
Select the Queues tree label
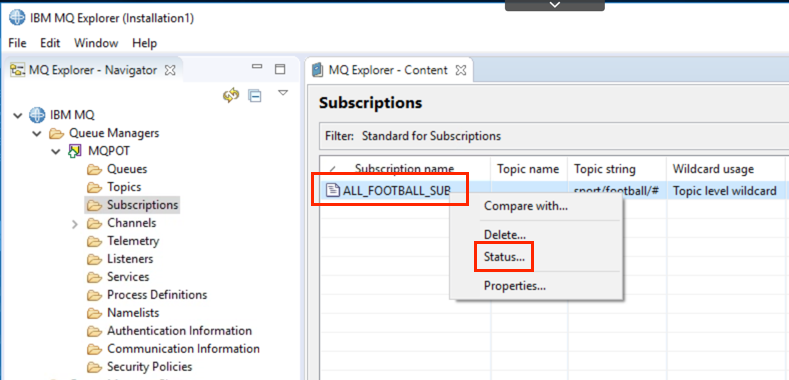(x=127, y=169)
